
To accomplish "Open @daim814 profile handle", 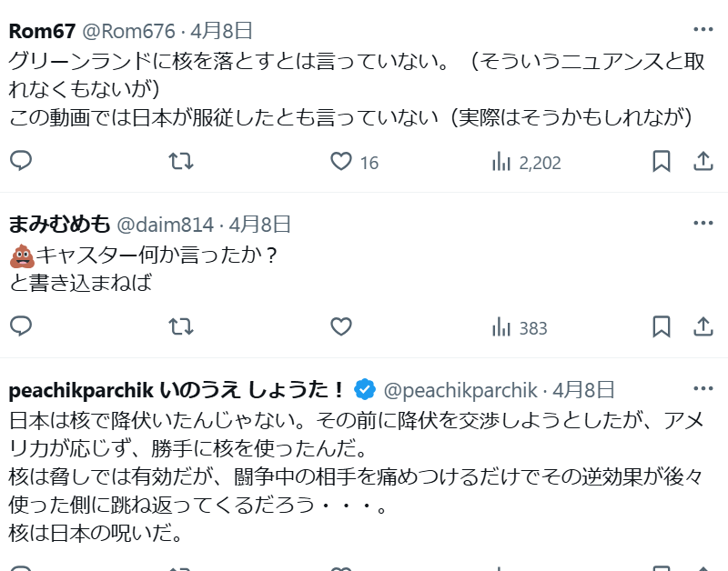I will point(165,225).
